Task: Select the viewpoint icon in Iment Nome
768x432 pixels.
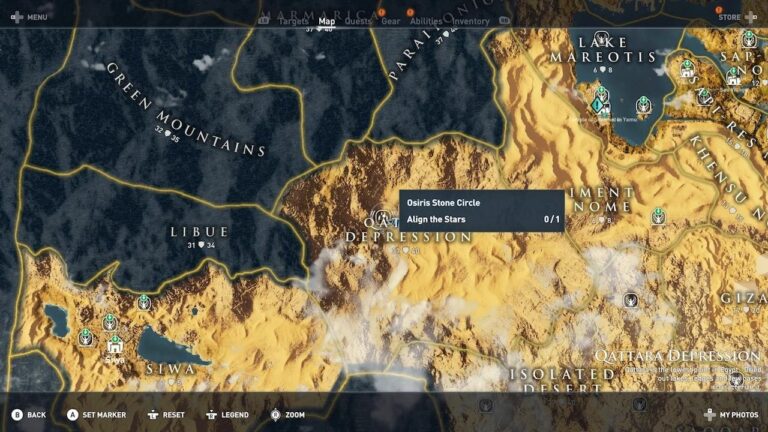Action: coord(659,216)
